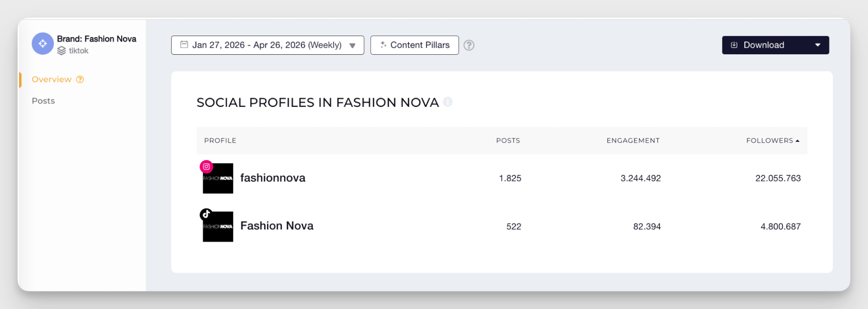Go to Posts in the sidebar
The width and height of the screenshot is (868, 309).
pos(43,101)
